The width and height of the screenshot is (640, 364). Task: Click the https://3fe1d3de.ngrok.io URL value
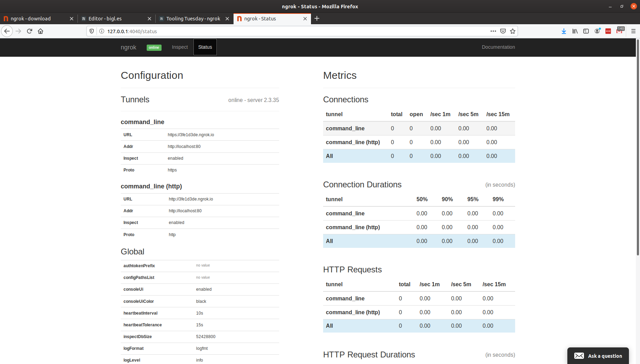coord(191,135)
